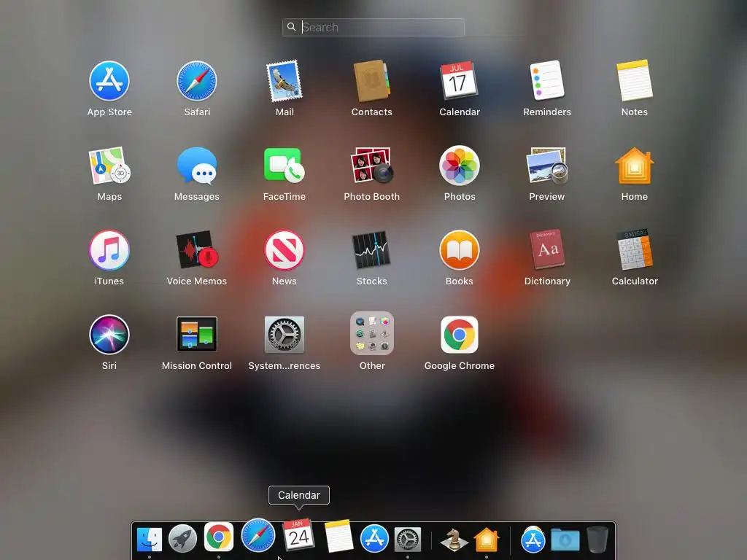The width and height of the screenshot is (747, 560).
Task: Open Safari from the Dock
Action: point(258,536)
